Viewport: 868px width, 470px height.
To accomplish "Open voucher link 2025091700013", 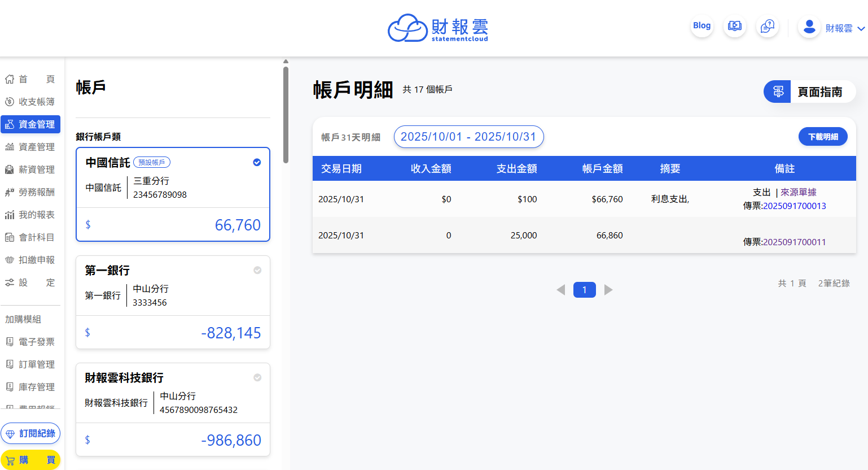I will point(794,206).
